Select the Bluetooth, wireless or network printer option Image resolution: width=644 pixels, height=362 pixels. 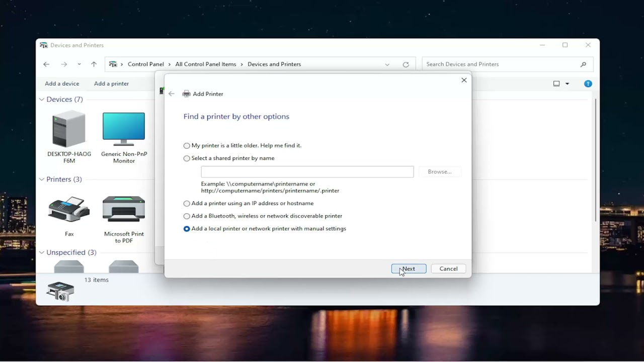[187, 216]
